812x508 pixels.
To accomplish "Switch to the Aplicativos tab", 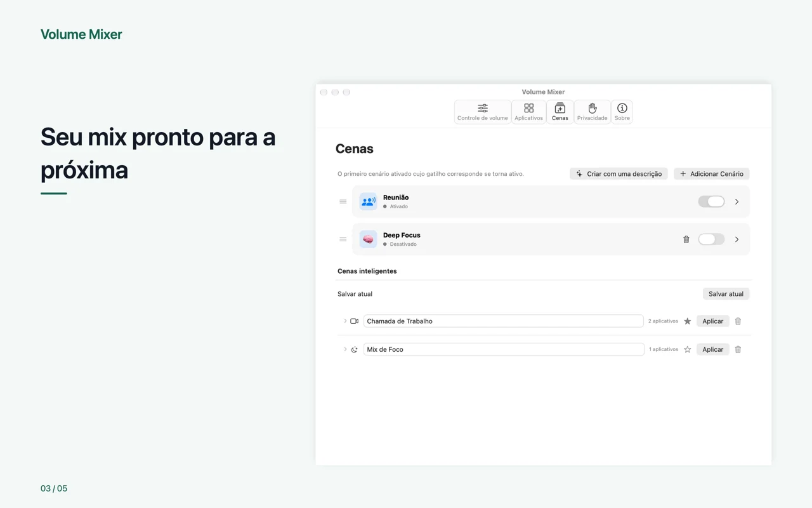I will click(528, 112).
